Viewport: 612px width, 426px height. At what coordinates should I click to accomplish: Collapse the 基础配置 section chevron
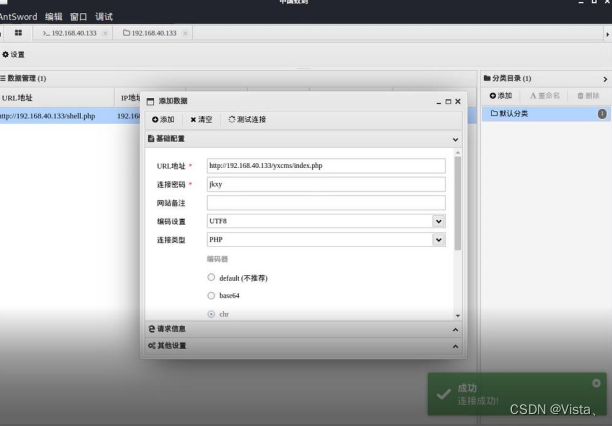(x=455, y=139)
